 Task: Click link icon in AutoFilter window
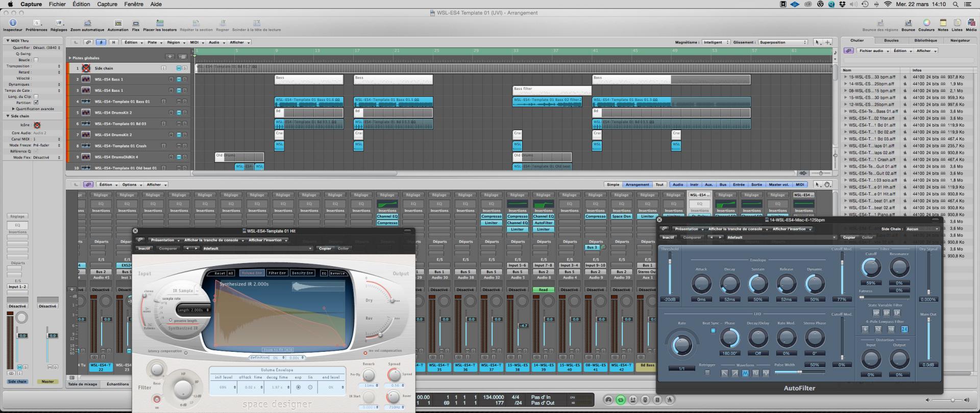(665, 229)
